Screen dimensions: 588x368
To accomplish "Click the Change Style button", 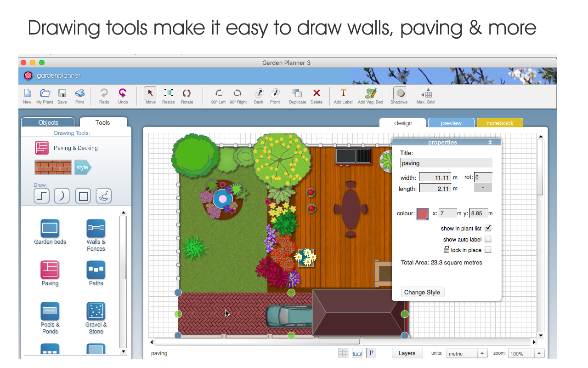I will click(422, 292).
